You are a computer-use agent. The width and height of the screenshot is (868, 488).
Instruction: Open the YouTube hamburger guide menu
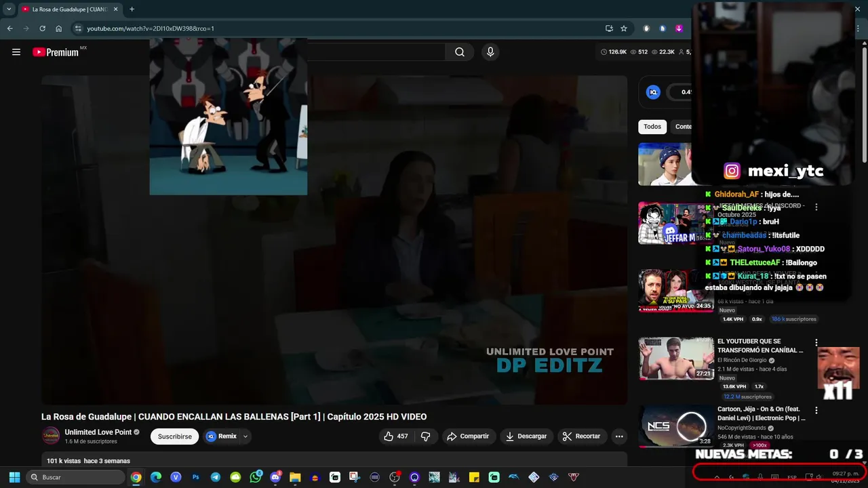click(16, 52)
